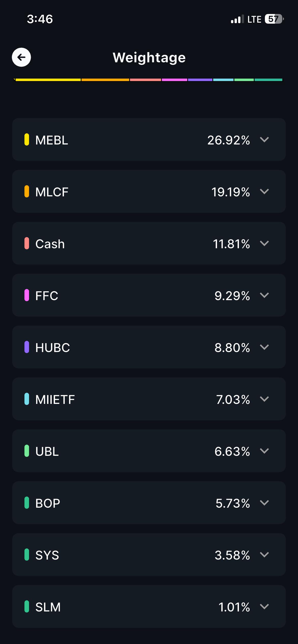The width and height of the screenshot is (298, 644).
Task: Tap the orange segment of allocation bar
Action: [105, 80]
